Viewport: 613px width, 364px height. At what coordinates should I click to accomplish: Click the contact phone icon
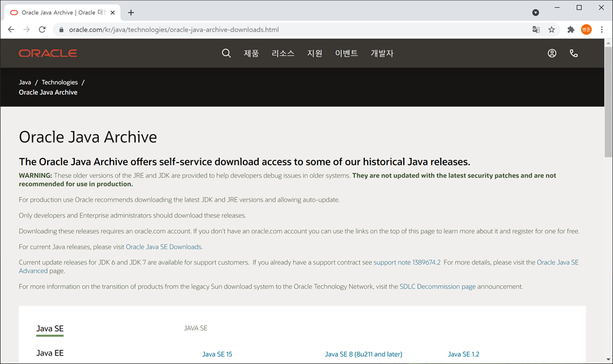tap(574, 53)
